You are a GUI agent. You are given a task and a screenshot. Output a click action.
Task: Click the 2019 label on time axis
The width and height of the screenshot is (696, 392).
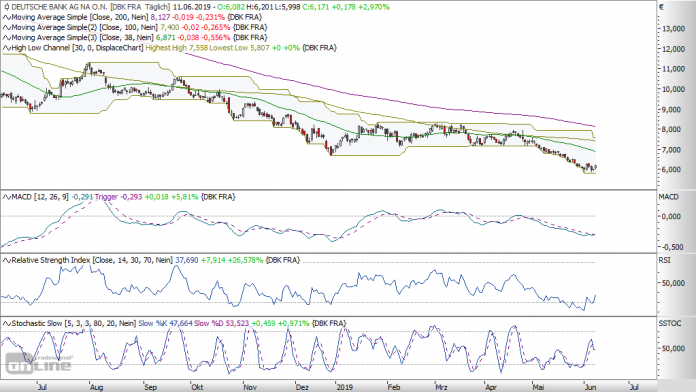(x=345, y=387)
